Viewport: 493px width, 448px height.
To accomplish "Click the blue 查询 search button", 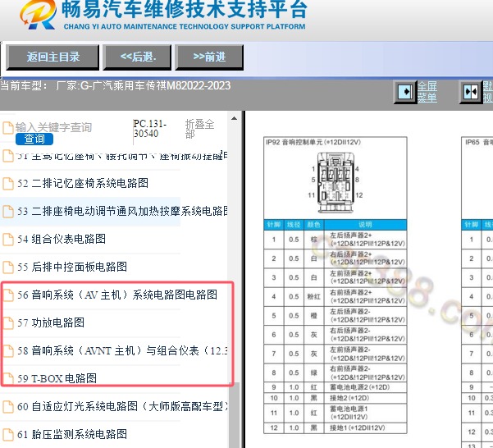I will [x=34, y=139].
